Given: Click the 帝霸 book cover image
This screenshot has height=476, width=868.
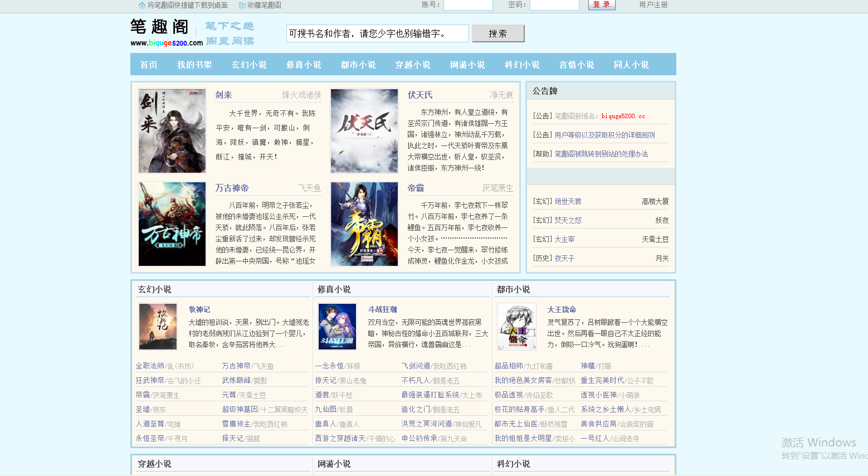Looking at the screenshot, I should point(364,224).
